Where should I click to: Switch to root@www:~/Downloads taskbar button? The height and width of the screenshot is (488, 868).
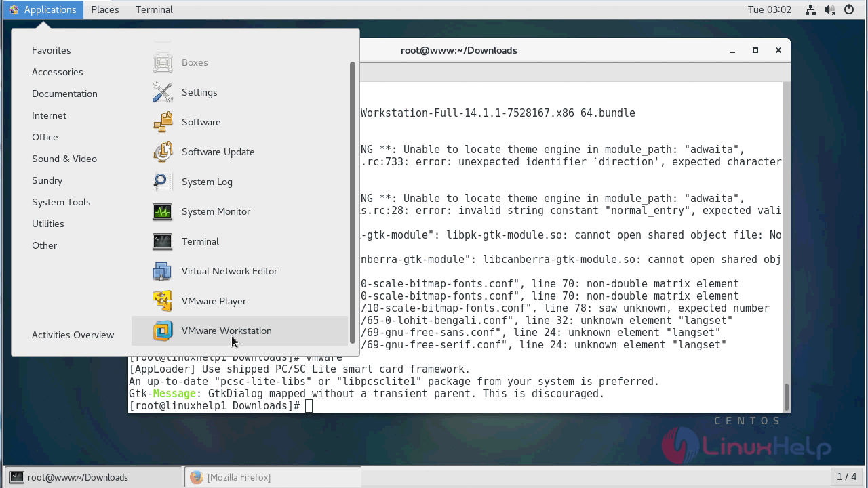tap(94, 477)
